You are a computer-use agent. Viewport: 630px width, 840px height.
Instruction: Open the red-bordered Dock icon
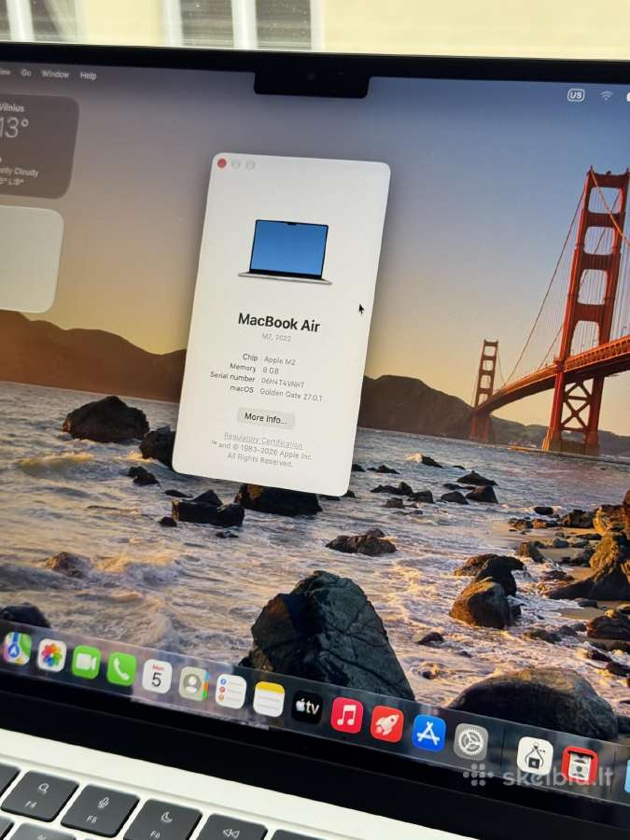[580, 765]
